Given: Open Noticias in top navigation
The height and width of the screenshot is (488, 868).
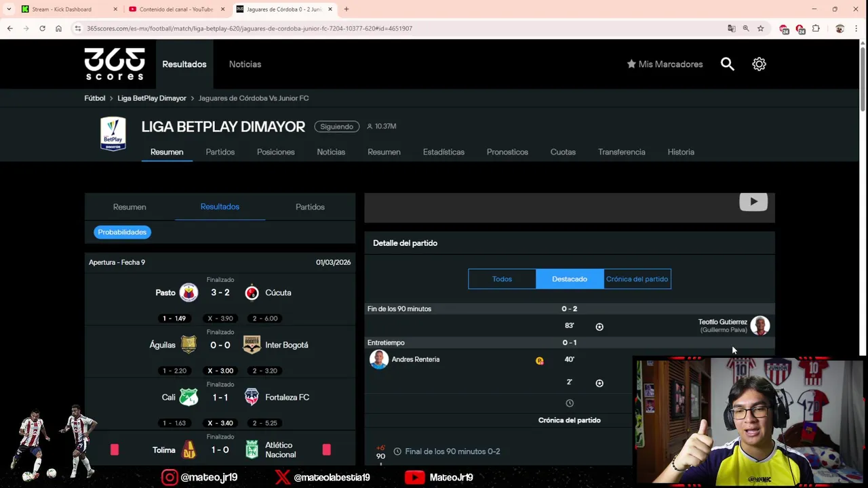Looking at the screenshot, I should tap(245, 64).
